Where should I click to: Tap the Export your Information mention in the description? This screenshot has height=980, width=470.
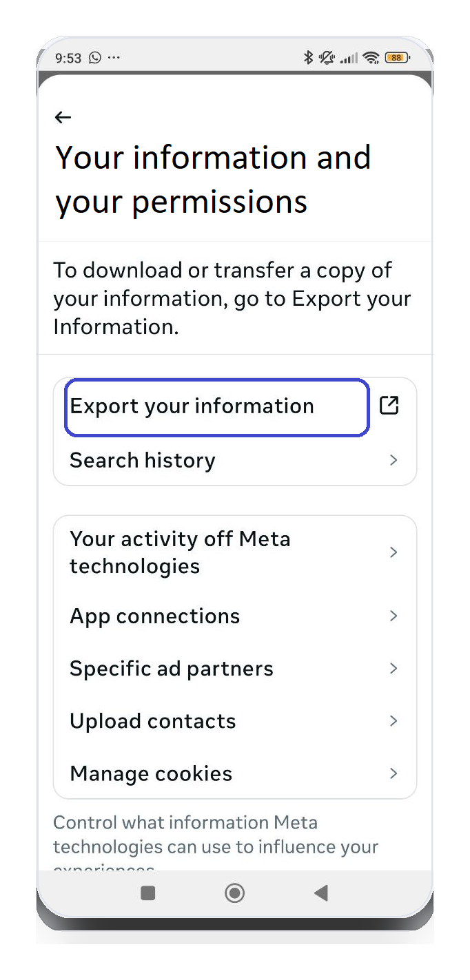pos(351,298)
